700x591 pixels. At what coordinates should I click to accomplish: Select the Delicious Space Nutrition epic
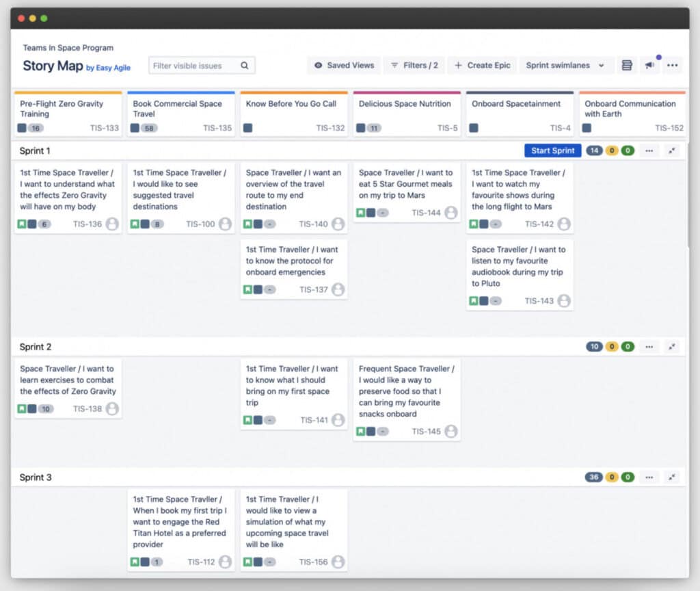[x=407, y=114]
